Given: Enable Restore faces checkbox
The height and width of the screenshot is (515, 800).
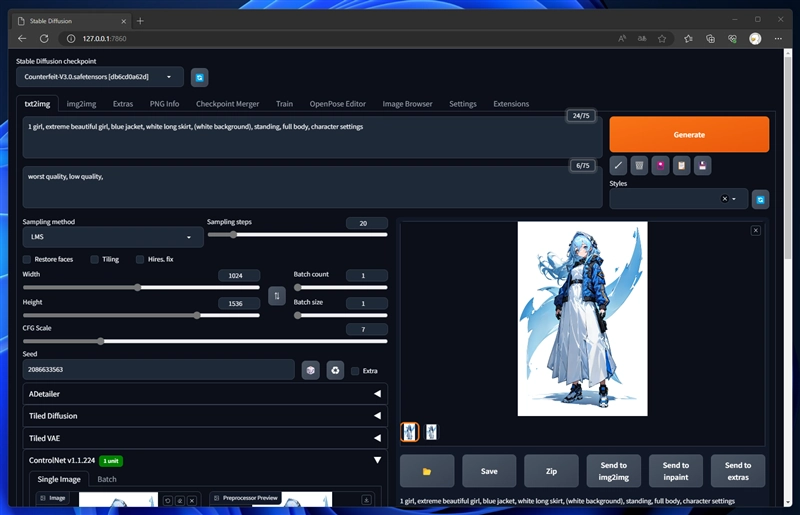Looking at the screenshot, I should [27, 259].
